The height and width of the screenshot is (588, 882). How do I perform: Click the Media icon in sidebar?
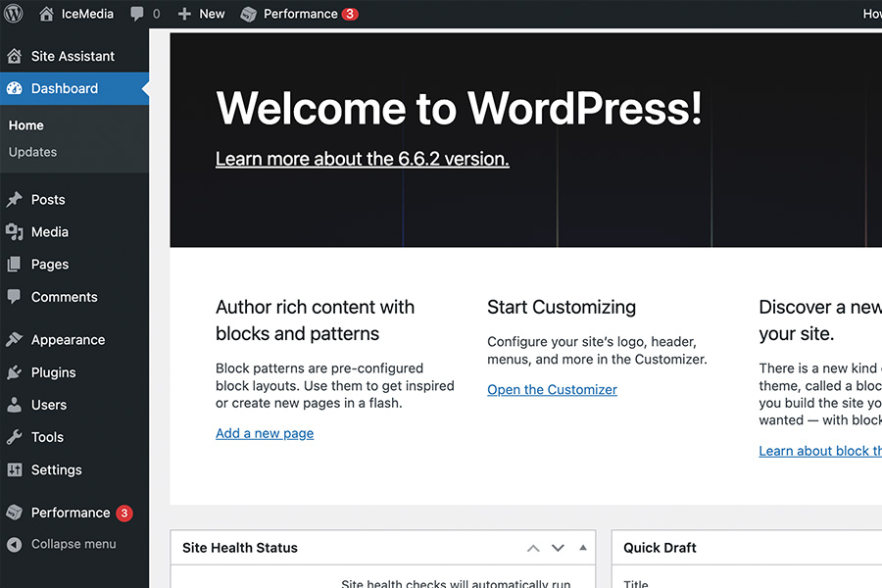tap(15, 232)
